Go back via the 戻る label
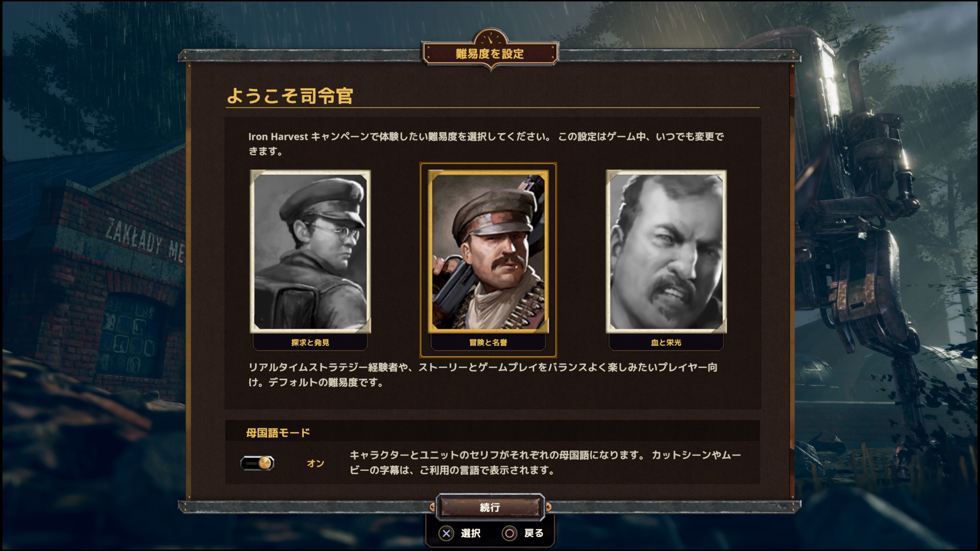980x551 pixels. point(534,533)
